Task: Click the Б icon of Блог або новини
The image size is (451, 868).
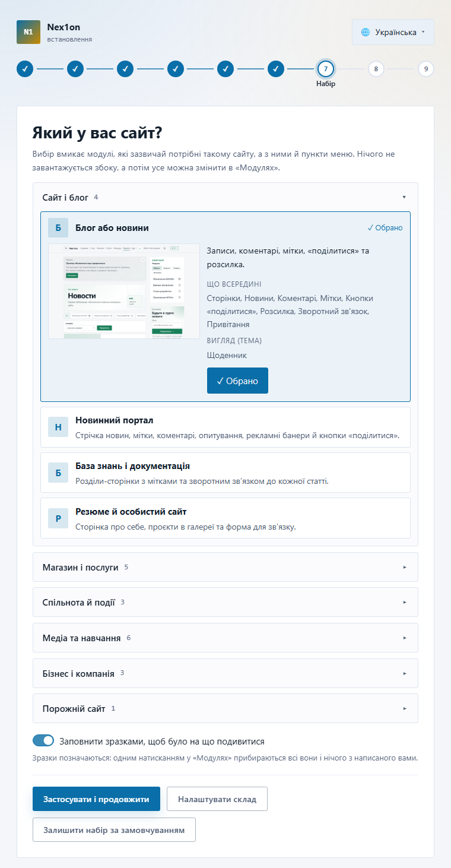Action: coord(58,228)
